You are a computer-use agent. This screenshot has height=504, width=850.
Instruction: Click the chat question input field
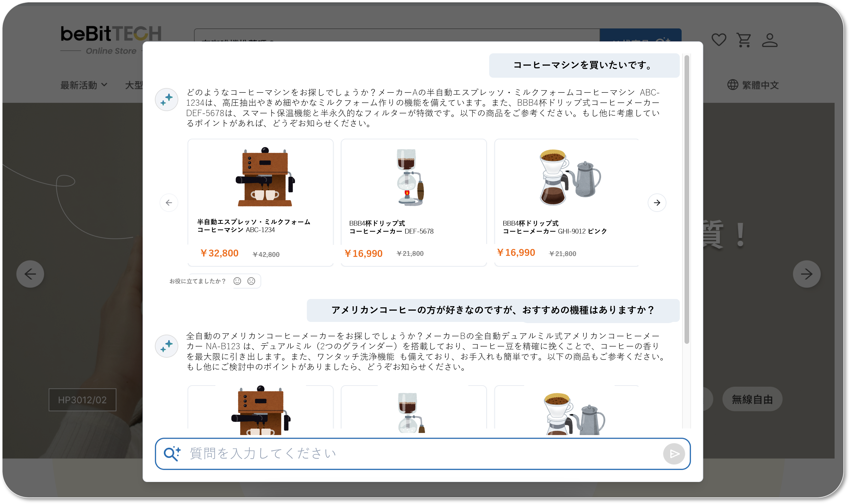coord(407,454)
